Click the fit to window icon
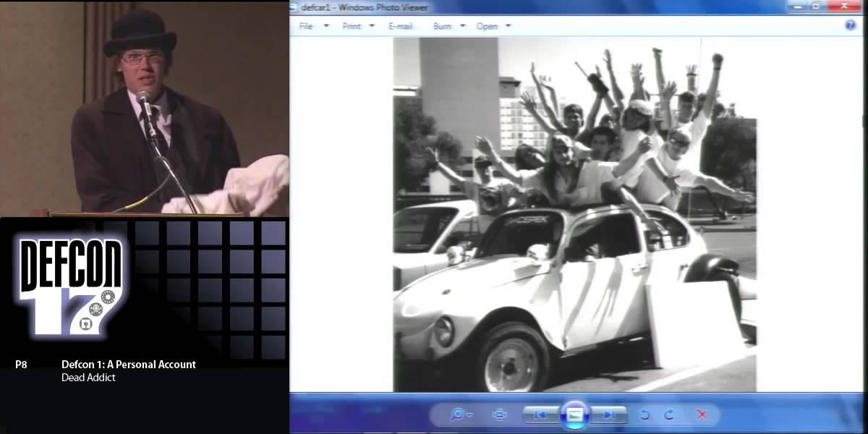This screenshot has width=868, height=434. point(499,414)
